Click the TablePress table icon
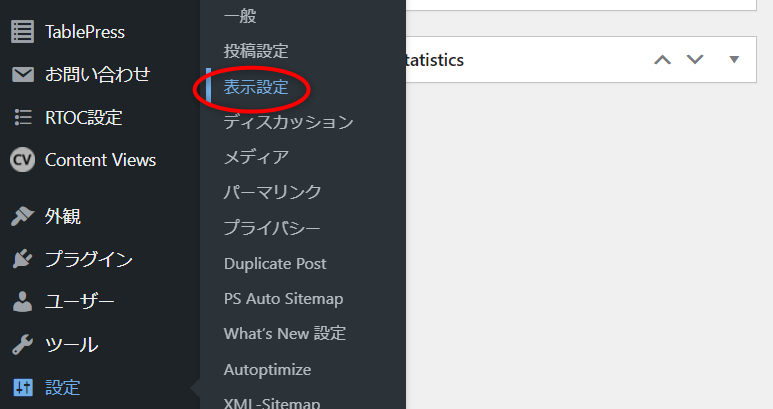The image size is (773, 409). [x=23, y=32]
